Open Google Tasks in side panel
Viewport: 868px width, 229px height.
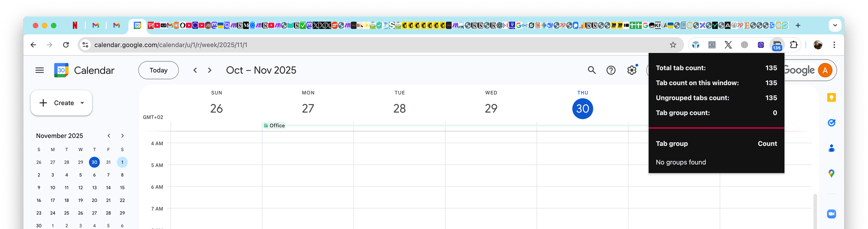(x=831, y=123)
